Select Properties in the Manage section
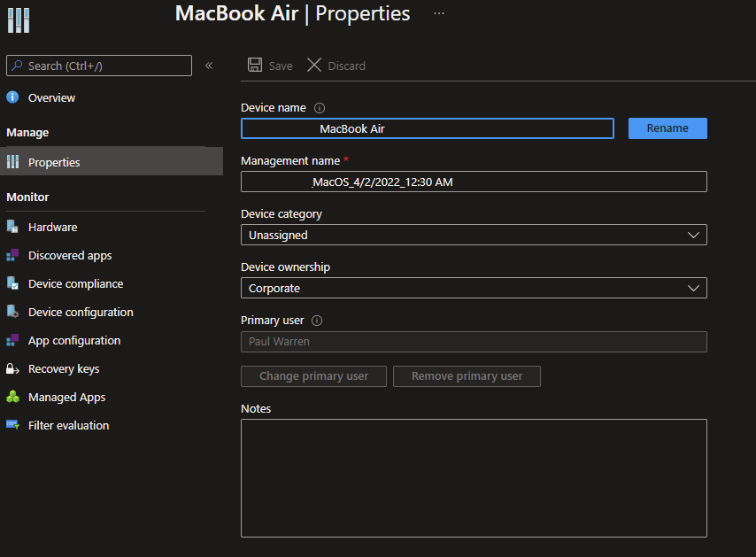Viewport: 756px width, 557px height. pyautogui.click(x=112, y=162)
